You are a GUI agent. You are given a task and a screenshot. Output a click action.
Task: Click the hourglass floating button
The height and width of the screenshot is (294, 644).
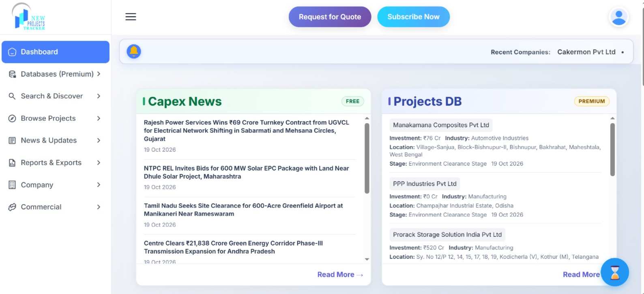[615, 272]
